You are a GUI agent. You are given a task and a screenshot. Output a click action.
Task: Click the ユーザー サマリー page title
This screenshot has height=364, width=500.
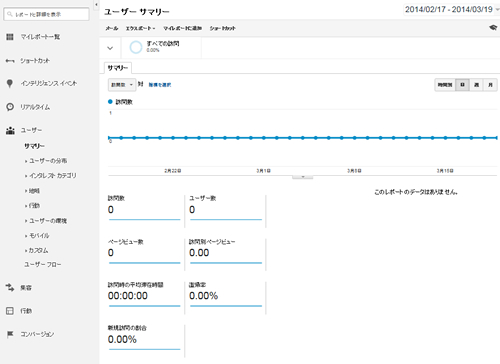pyautogui.click(x=137, y=12)
